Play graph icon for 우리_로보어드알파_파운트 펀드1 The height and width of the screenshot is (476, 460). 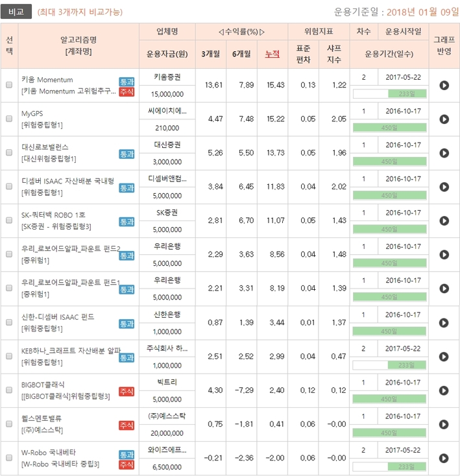[x=444, y=289]
